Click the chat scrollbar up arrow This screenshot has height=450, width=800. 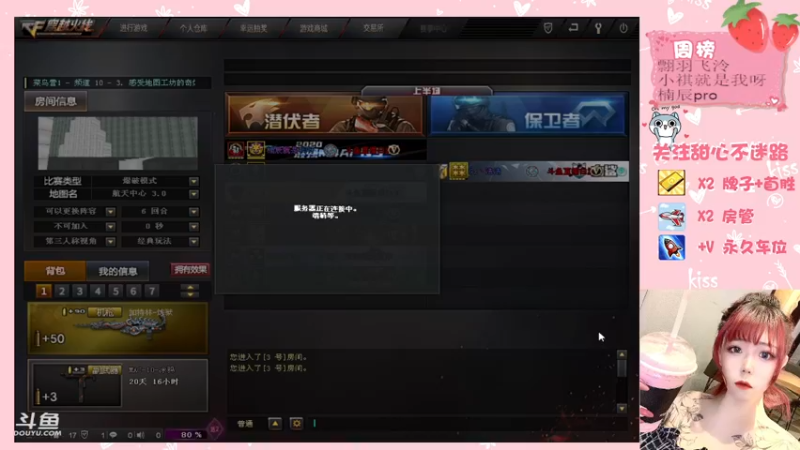[621, 355]
